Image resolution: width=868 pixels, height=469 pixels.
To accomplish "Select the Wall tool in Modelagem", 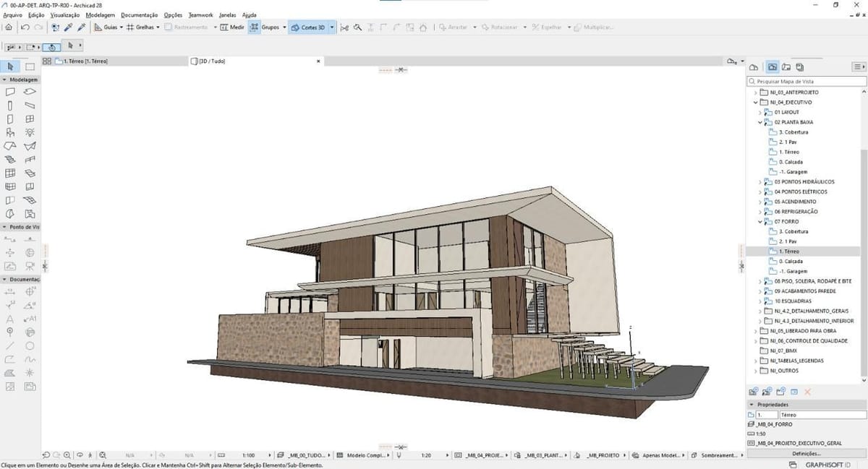I will pos(10,92).
